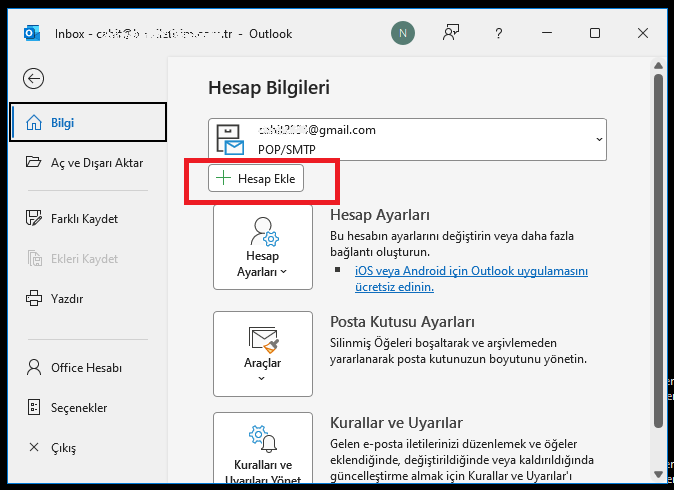Click the person icon beside Office Hesabı
This screenshot has height=490, width=674.
34,368
